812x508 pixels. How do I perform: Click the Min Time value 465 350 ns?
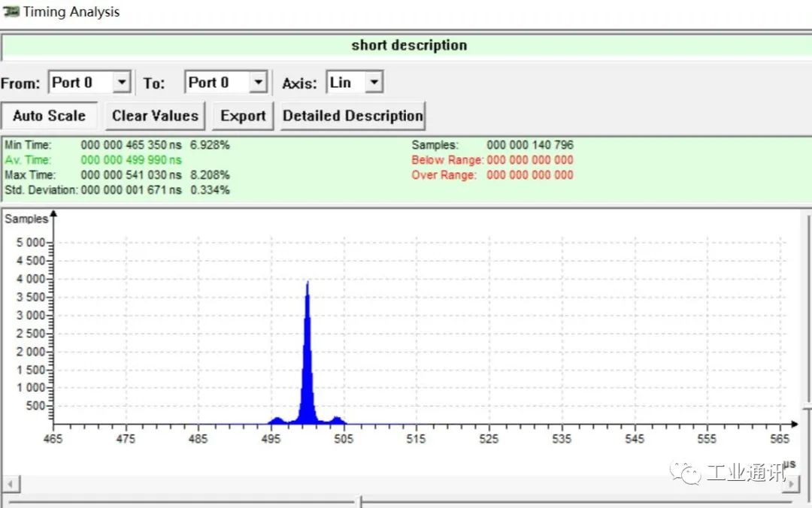[x=131, y=145]
